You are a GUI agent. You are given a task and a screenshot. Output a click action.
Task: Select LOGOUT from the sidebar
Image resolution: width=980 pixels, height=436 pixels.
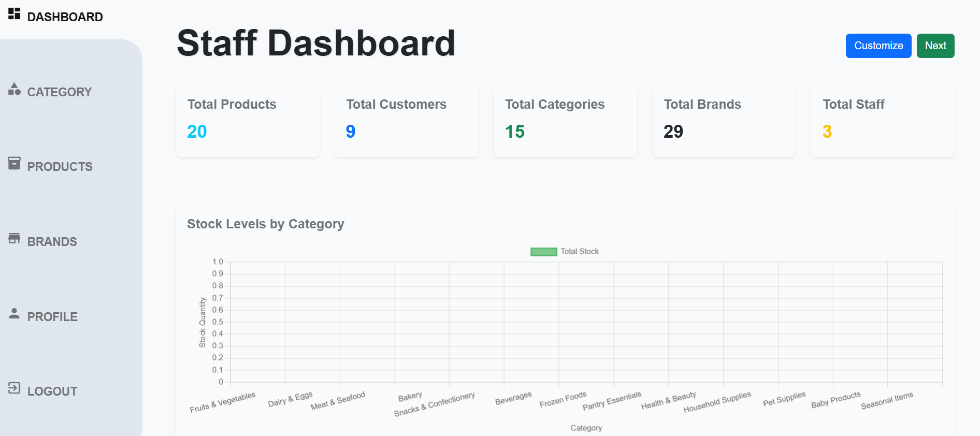tap(52, 391)
